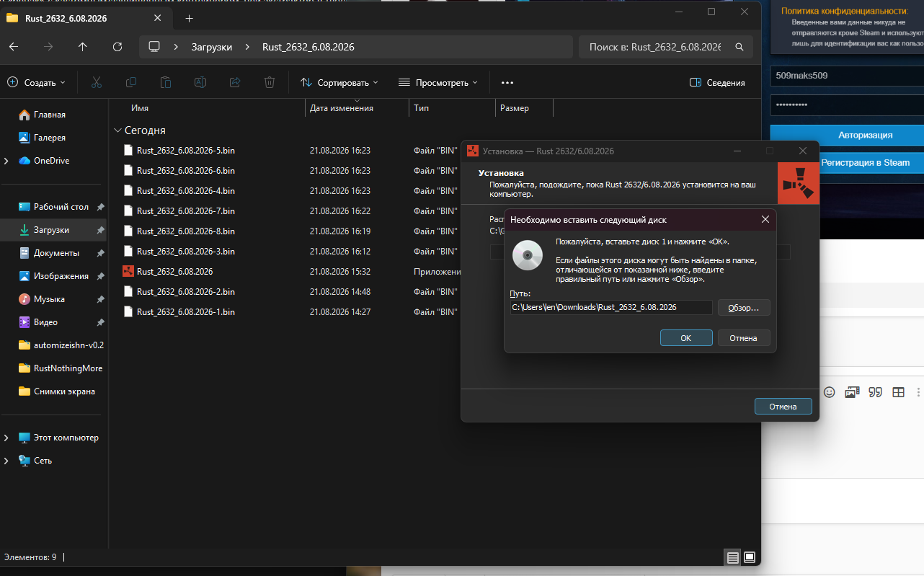Refresh the Explorer folder view
Image resolution: width=924 pixels, height=576 pixels.
117,47
